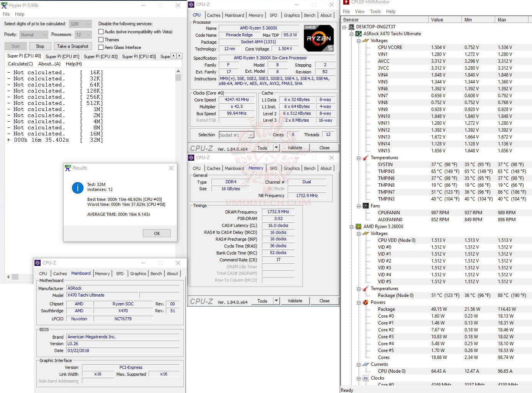The height and width of the screenshot is (393, 532).
Task: Collapse the DESKTOP-0NG2T3T tree node
Action: click(344, 27)
